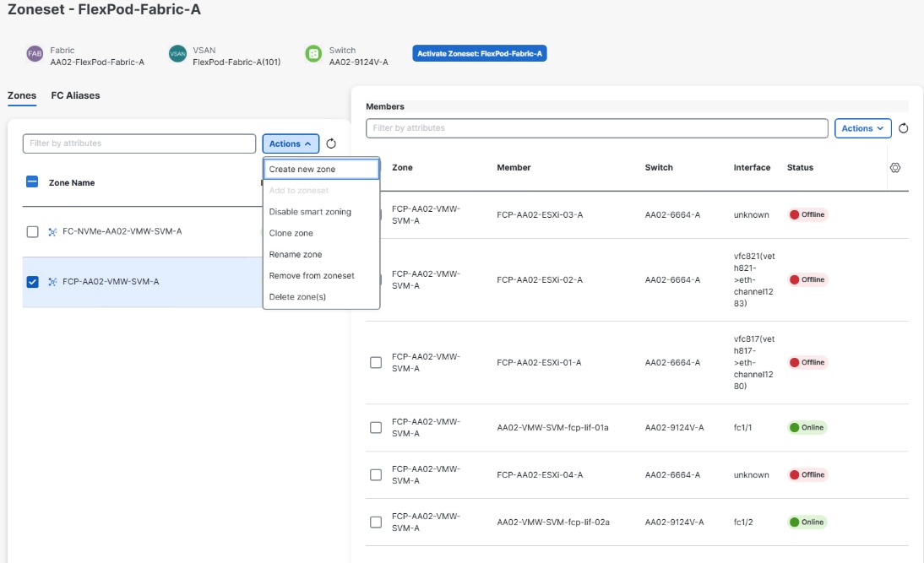The image size is (924, 563).
Task: Choose Disable smart zoning
Action: point(321,211)
